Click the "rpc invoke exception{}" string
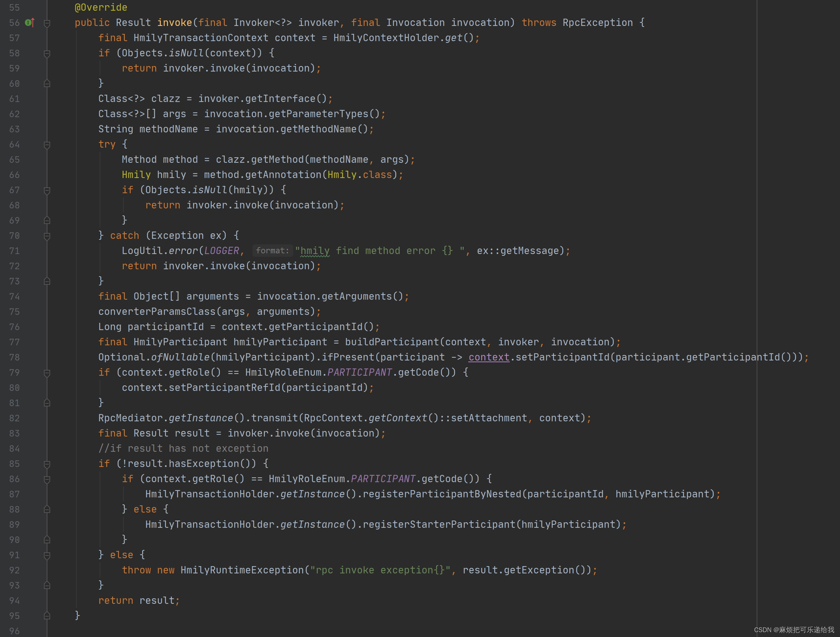This screenshot has width=840, height=637. click(380, 570)
